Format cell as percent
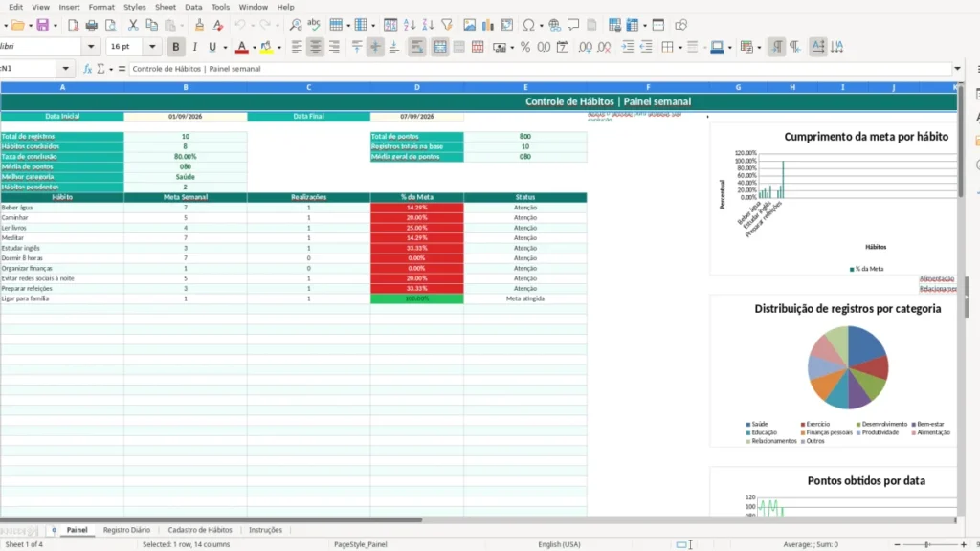Screen dimensions: 980x551 point(525,47)
